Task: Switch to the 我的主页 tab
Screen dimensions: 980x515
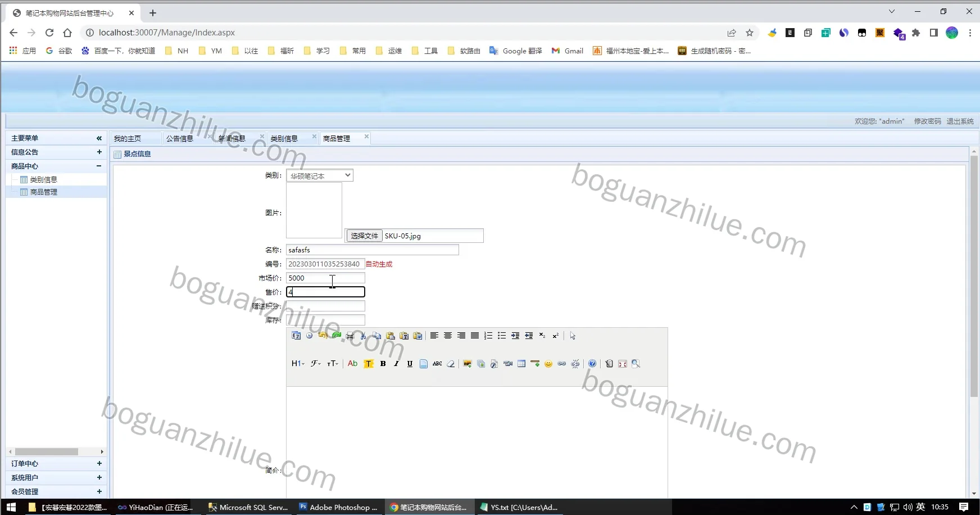Action: click(x=128, y=138)
